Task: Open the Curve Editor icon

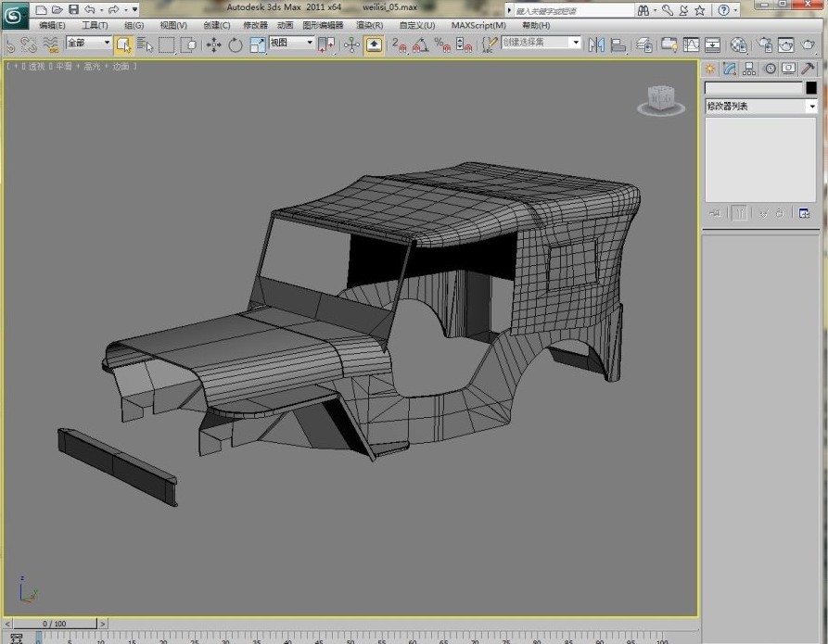Action: pos(691,44)
